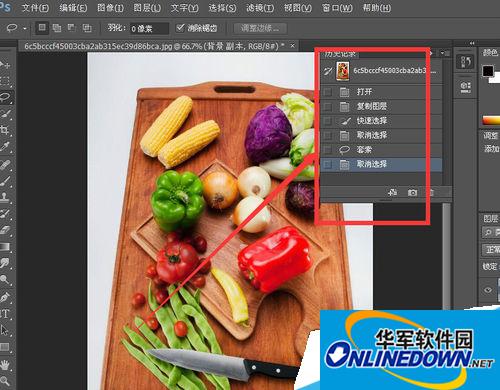Screen dimensions: 500x390
Task: Toggle history brush source on snapshot row
Action: [x=328, y=71]
